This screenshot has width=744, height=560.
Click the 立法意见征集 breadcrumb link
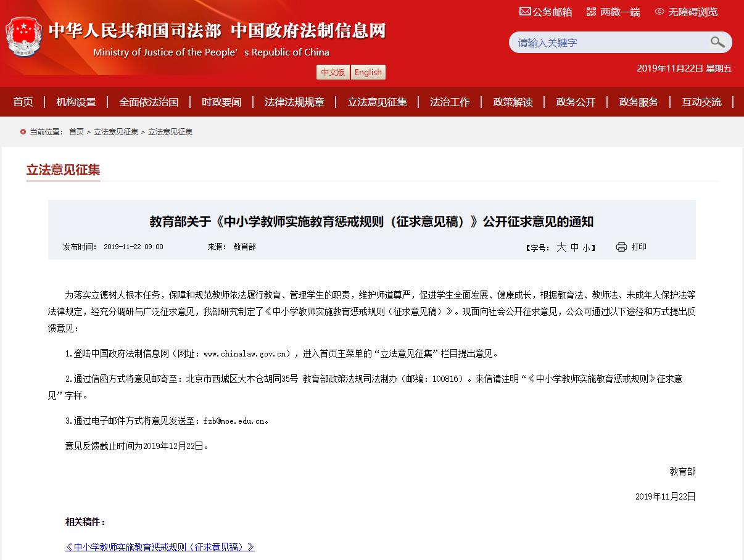[116, 131]
